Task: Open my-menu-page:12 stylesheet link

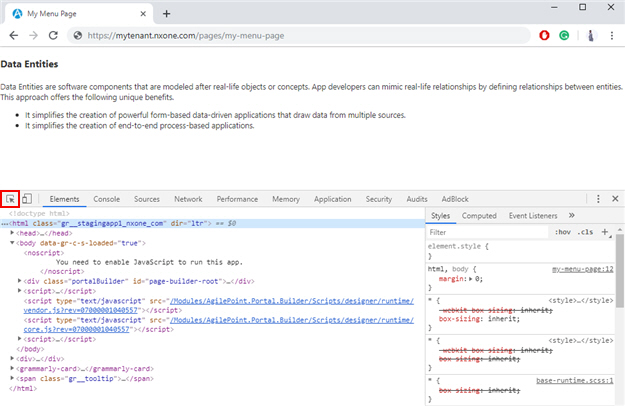Action: [x=582, y=269]
